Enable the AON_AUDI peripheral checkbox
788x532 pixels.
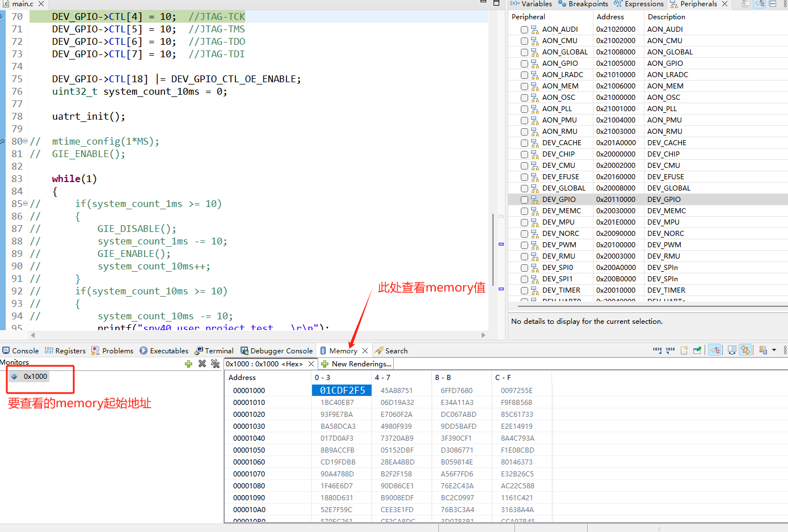pyautogui.click(x=524, y=29)
